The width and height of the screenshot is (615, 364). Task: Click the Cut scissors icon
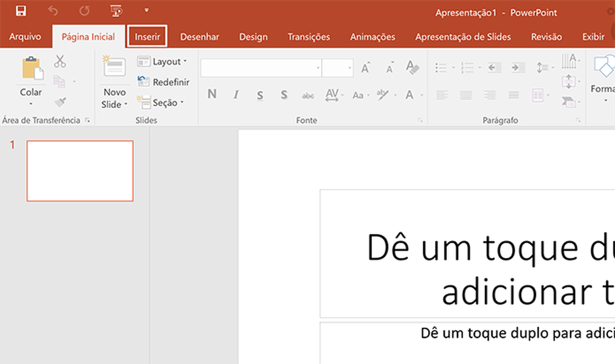pos(60,61)
